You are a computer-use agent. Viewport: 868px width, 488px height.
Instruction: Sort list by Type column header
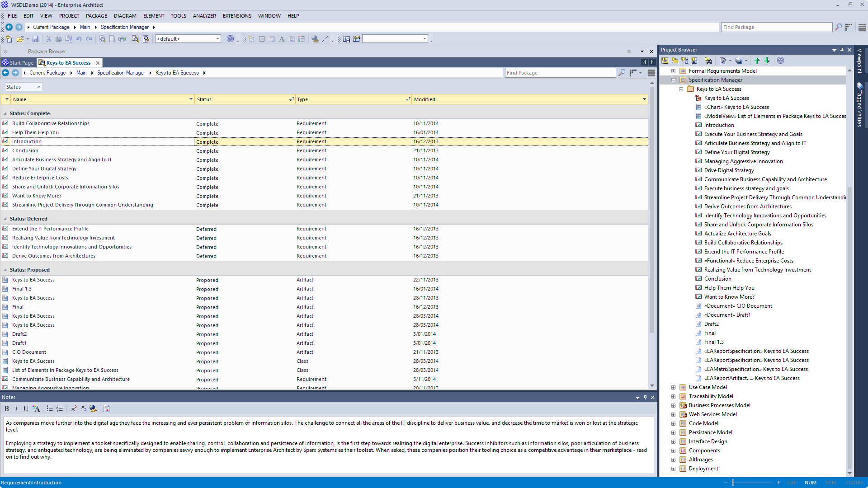coord(353,99)
